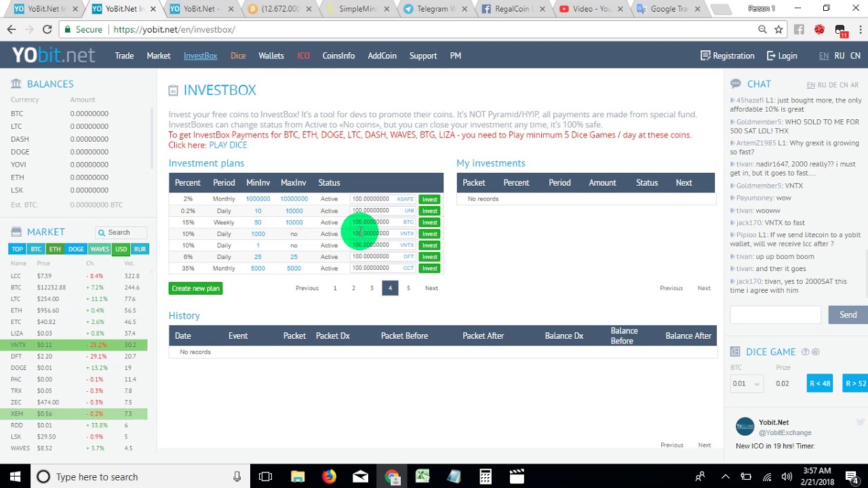The width and height of the screenshot is (868, 488).
Task: Go back using the browser back arrow
Action: 12,30
